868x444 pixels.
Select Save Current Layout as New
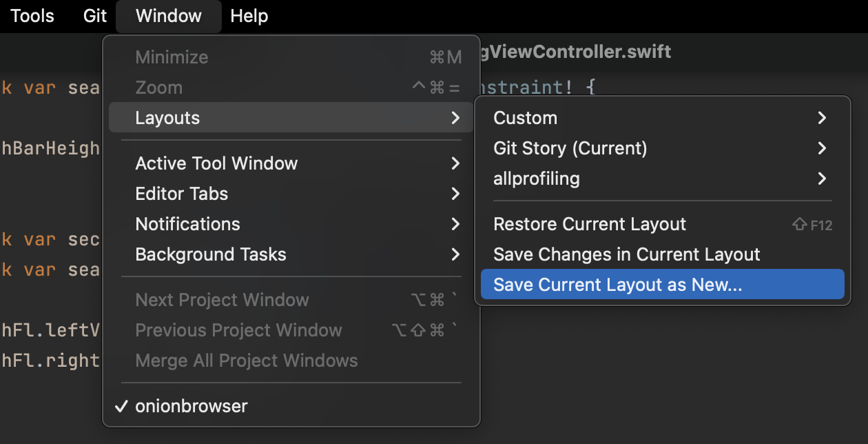pos(662,285)
